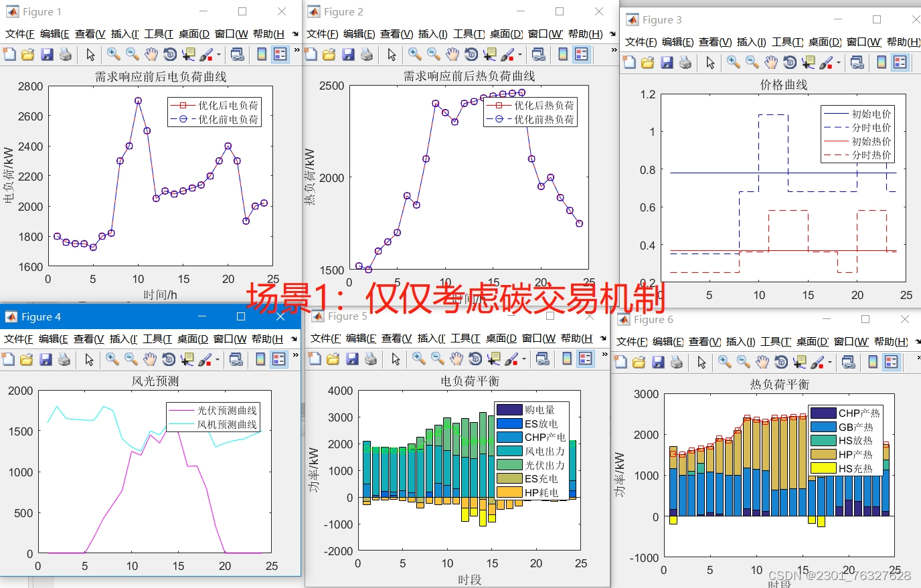The height and width of the screenshot is (588, 921).
Task: Toggle Insert Colorbar in Figure 1 toolbar
Action: (262, 54)
